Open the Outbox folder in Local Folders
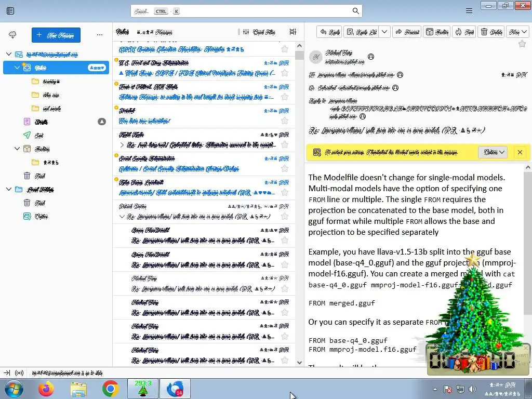Viewport: 532px width, 399px height. tap(41, 217)
